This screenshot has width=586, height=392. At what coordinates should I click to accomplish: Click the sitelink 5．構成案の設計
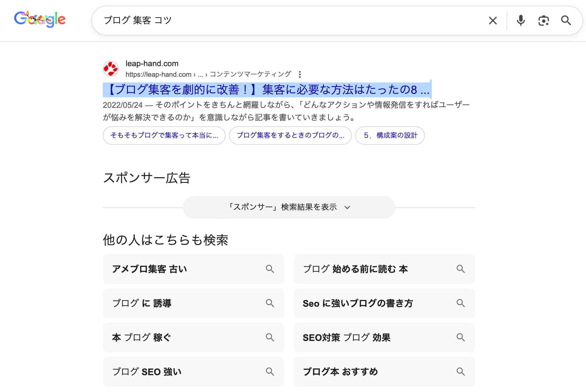click(390, 136)
